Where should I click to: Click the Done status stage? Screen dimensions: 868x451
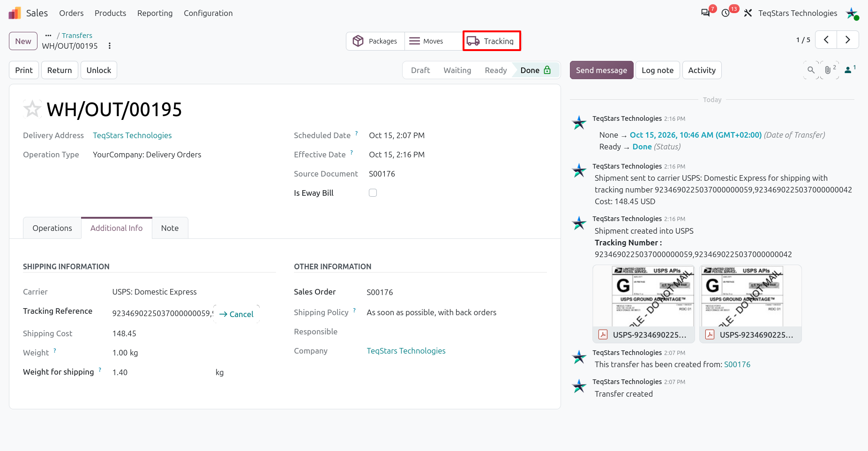click(535, 70)
